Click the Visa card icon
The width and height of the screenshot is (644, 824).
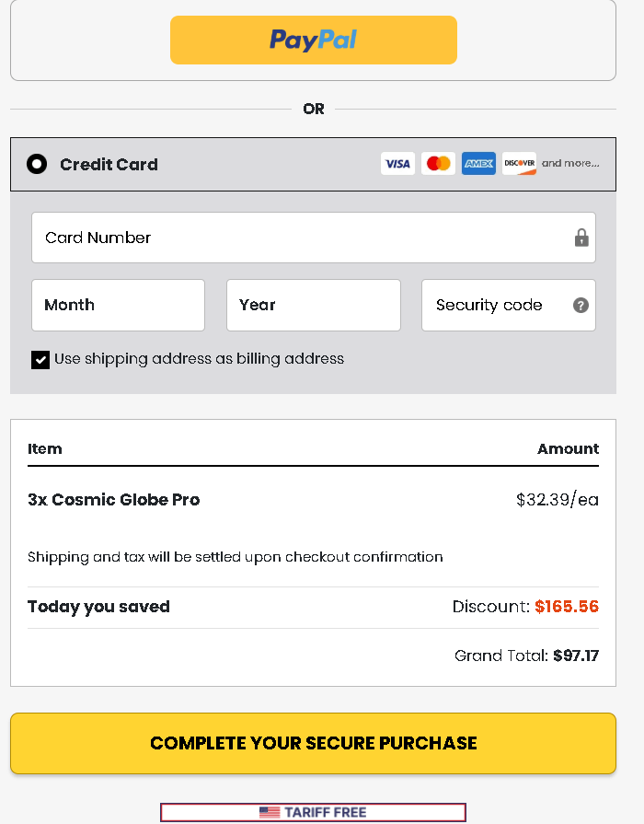tap(397, 164)
